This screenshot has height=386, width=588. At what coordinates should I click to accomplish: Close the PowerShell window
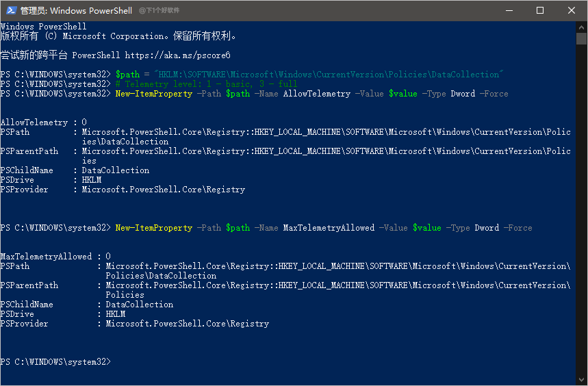coord(572,10)
